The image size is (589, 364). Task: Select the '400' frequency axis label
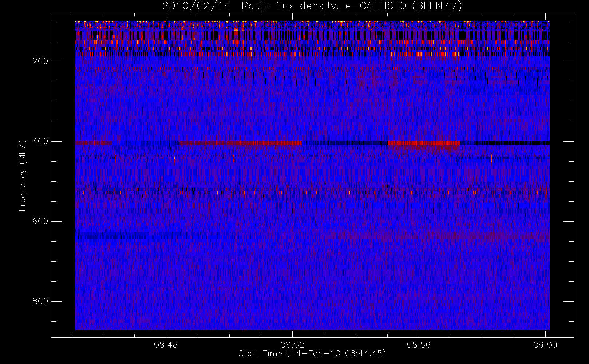pyautogui.click(x=40, y=141)
